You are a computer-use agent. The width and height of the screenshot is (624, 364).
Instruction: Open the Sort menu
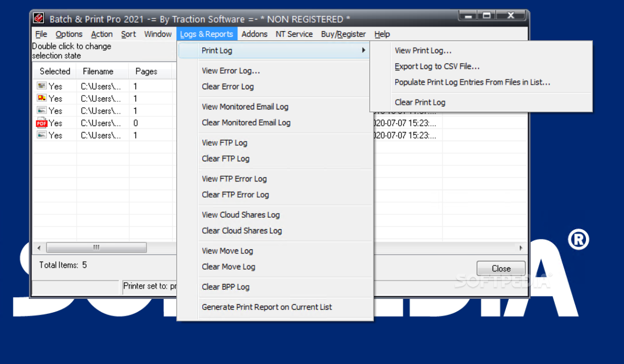click(128, 34)
